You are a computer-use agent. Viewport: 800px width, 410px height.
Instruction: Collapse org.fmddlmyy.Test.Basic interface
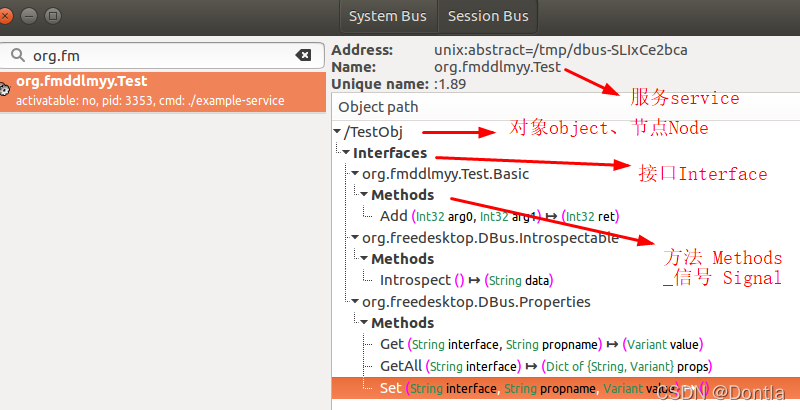(355, 173)
